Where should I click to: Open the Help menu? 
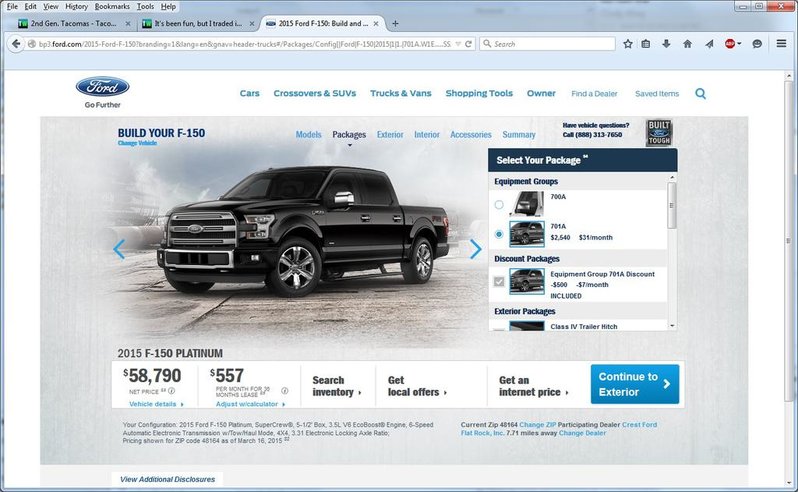[168, 7]
